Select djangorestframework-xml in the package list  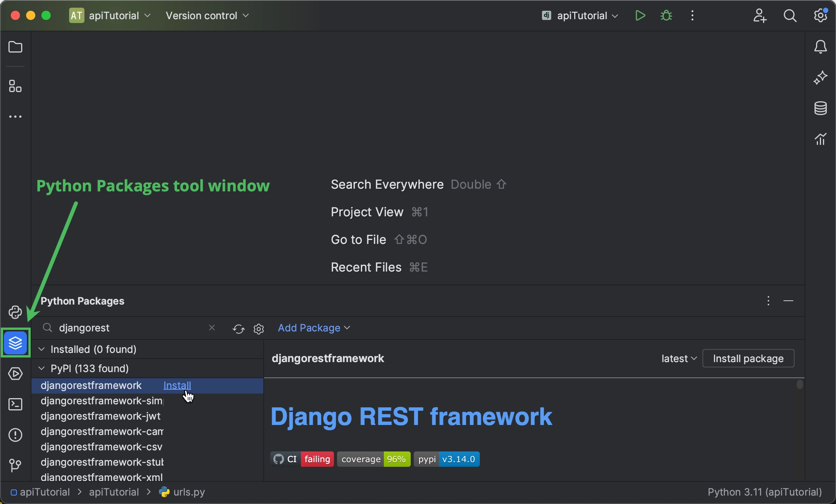[147, 477]
